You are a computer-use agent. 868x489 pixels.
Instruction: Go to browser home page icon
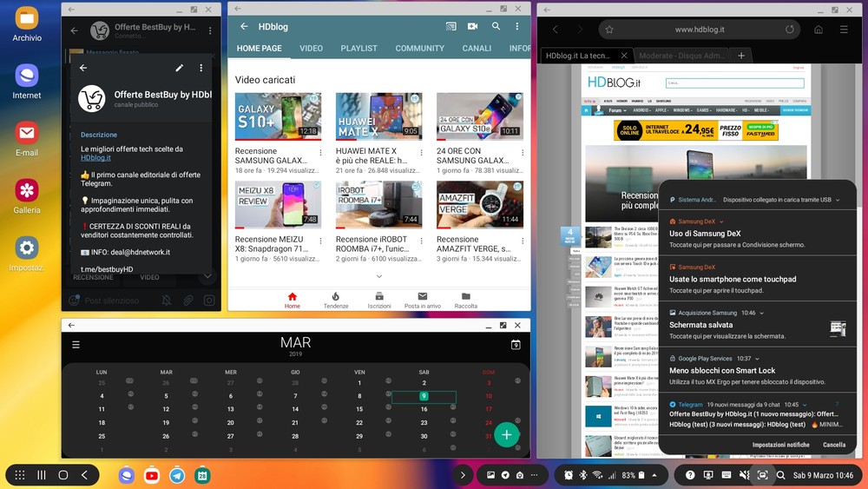click(819, 30)
